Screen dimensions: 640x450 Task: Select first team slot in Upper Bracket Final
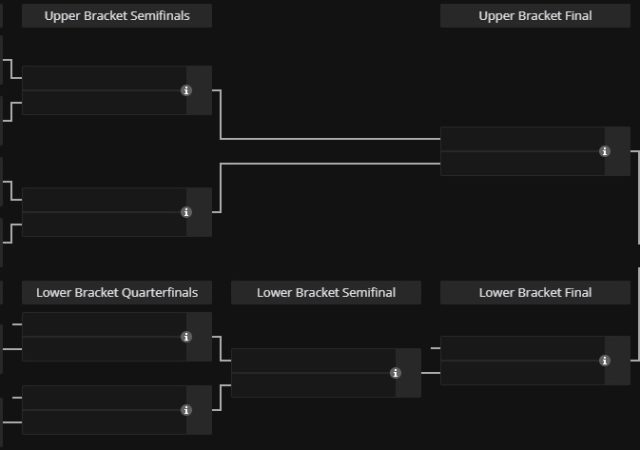[x=520, y=139]
